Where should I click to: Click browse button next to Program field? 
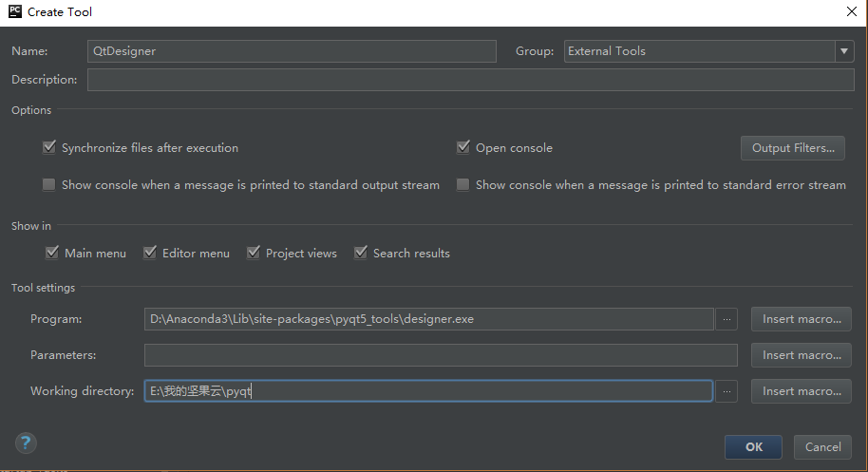[x=726, y=319]
